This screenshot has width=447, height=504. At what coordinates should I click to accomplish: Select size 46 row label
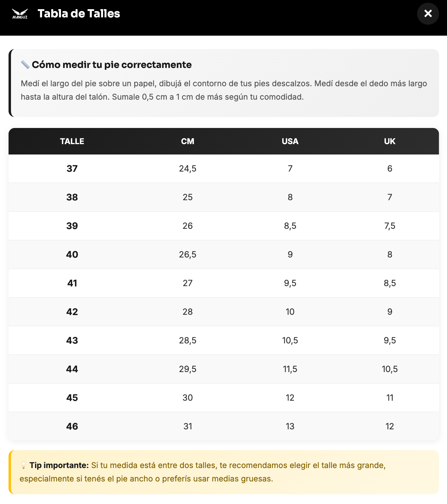click(72, 426)
